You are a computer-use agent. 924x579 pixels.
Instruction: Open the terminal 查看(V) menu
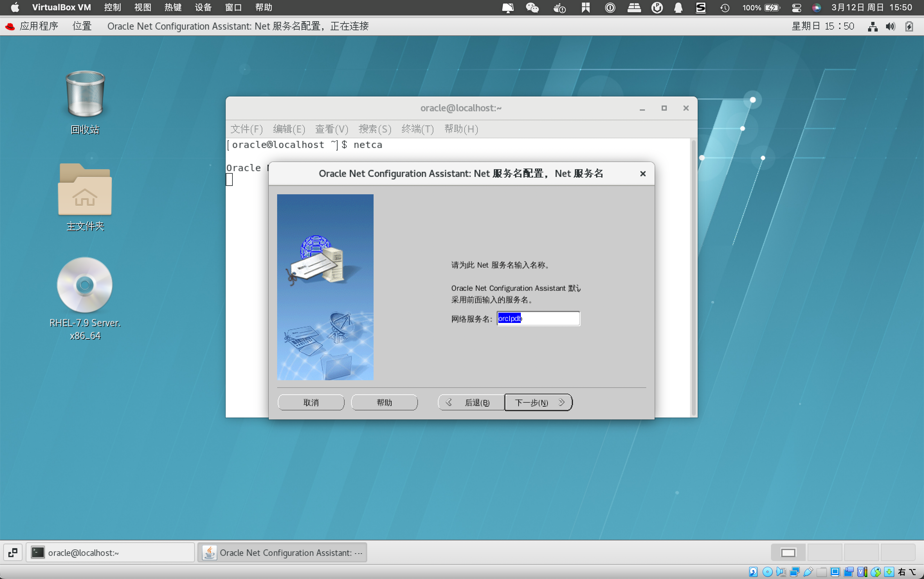click(x=331, y=129)
